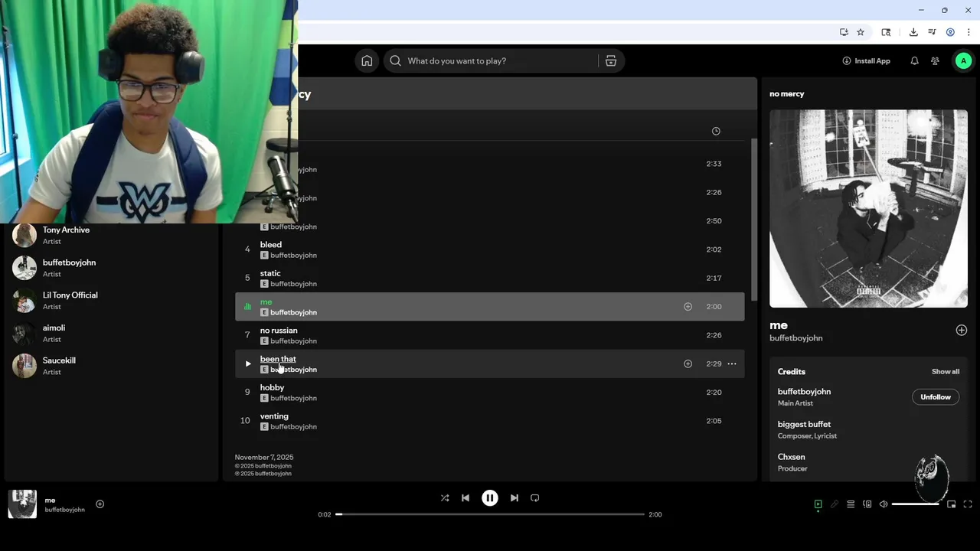Add 'been that' to Liked Songs
980x551 pixels.
[688, 364]
